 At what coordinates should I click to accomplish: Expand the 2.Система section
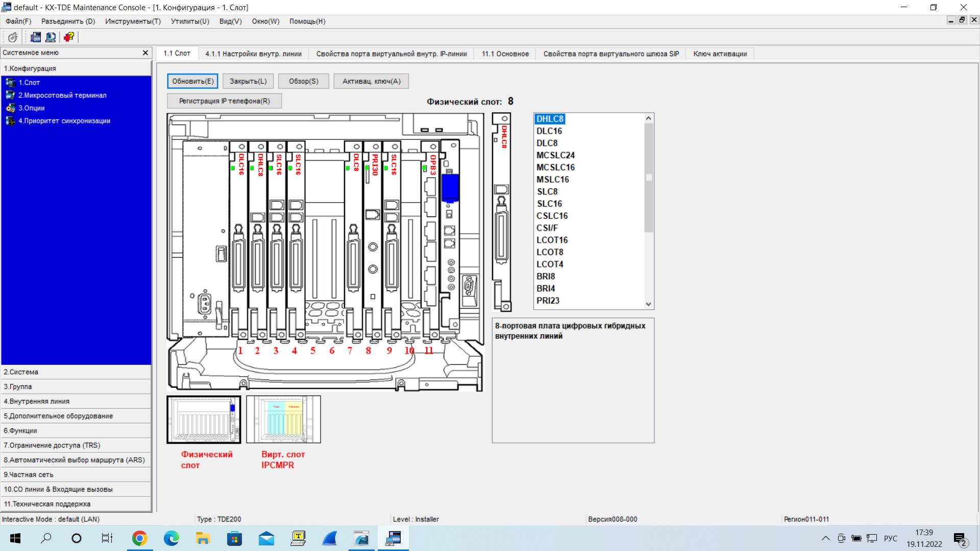76,372
